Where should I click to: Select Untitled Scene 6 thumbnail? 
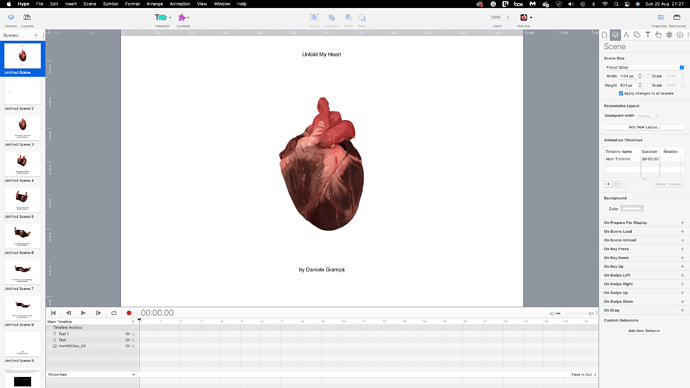(22, 236)
